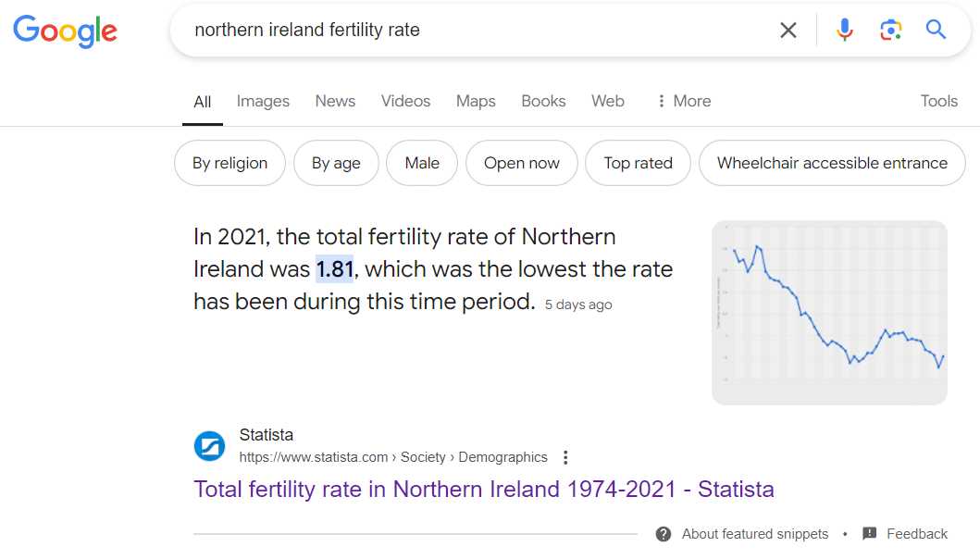Click the Feedback flag icon
The image size is (980, 559).
click(869, 534)
